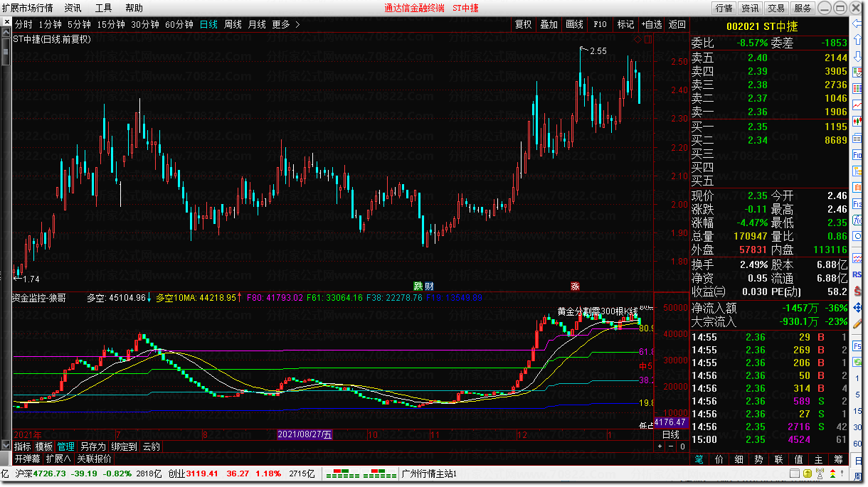Click the down arrow beside 多空 value
This screenshot has height=487, width=868.
pos(149,298)
